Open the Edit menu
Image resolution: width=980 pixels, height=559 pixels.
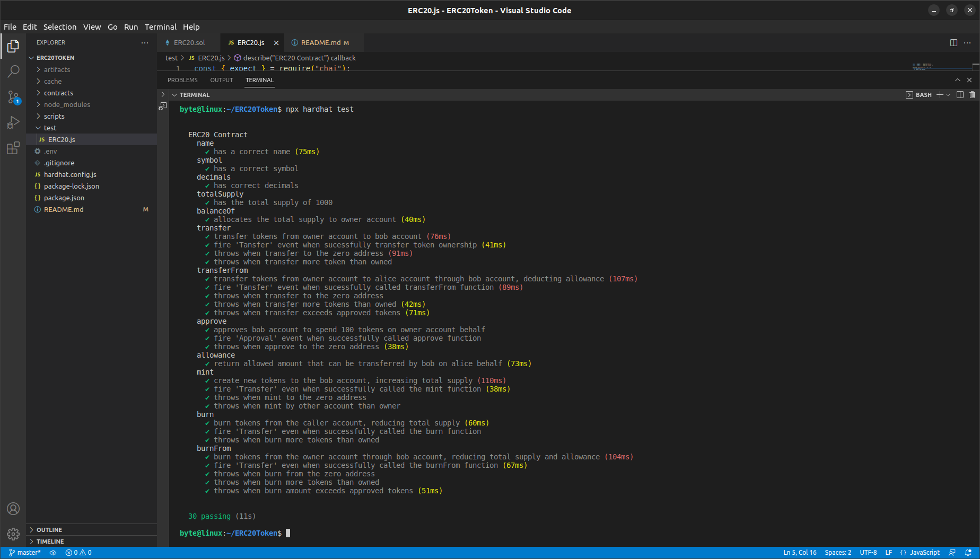click(30, 27)
